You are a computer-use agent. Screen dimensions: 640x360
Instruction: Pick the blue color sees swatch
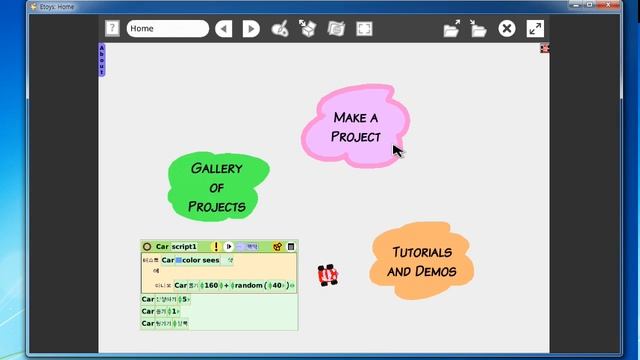[178, 260]
